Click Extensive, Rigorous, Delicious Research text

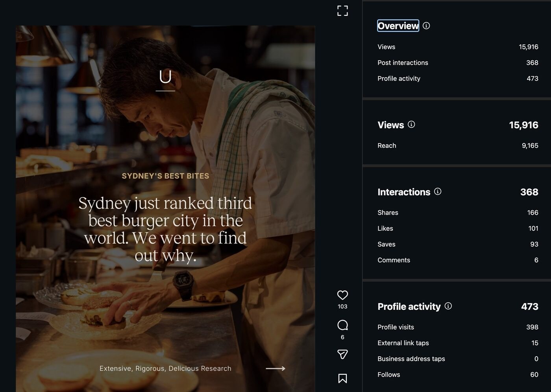[165, 368]
